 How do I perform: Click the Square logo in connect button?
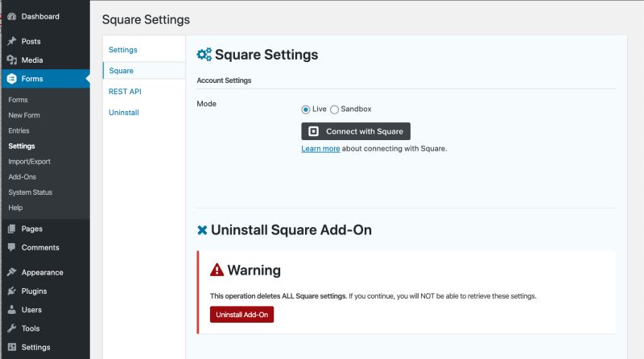(x=313, y=131)
